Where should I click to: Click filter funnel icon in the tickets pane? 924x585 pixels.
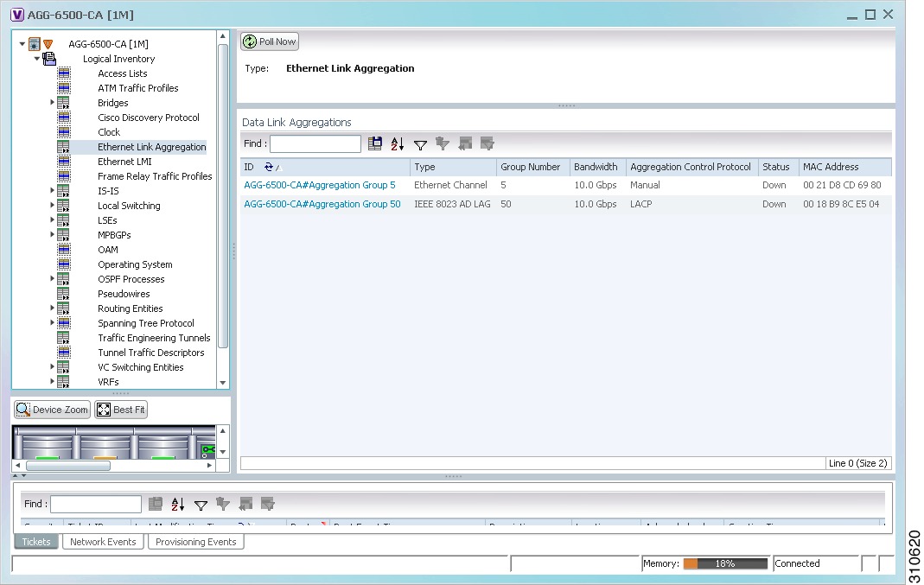(x=201, y=505)
